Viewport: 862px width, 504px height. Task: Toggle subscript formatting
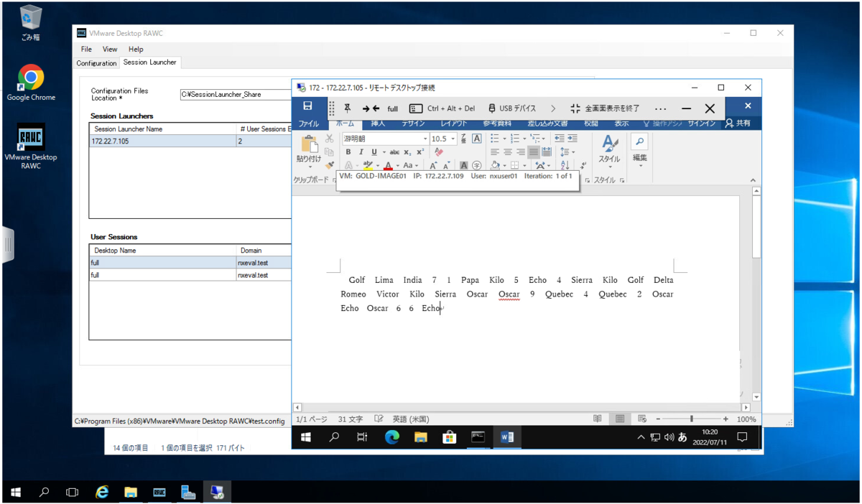click(407, 152)
